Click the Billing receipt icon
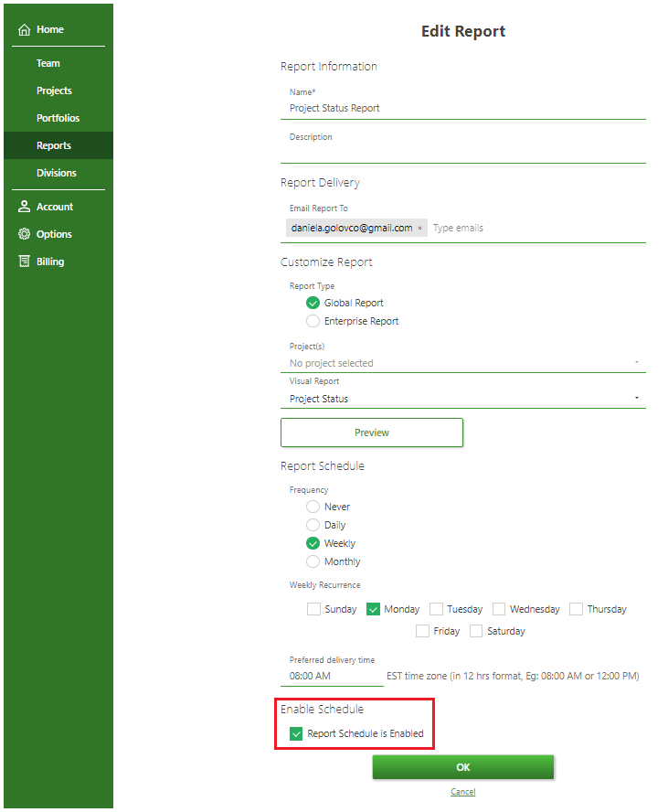This screenshot has width=668, height=812. (x=25, y=262)
